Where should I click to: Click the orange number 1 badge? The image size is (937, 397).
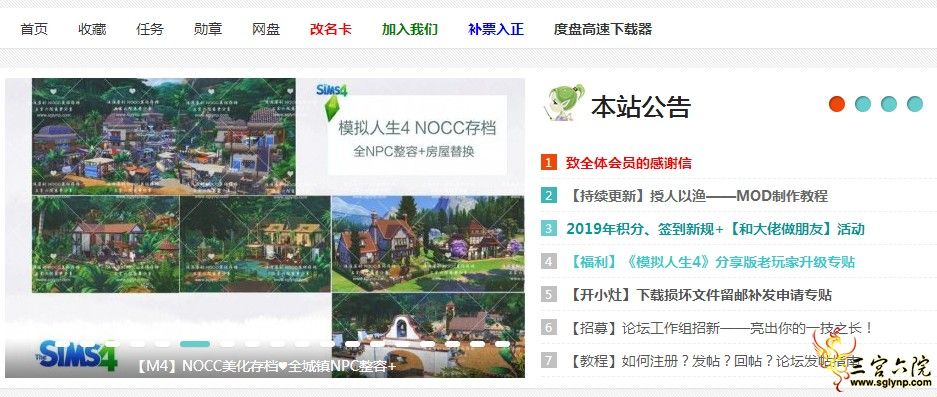coord(549,163)
